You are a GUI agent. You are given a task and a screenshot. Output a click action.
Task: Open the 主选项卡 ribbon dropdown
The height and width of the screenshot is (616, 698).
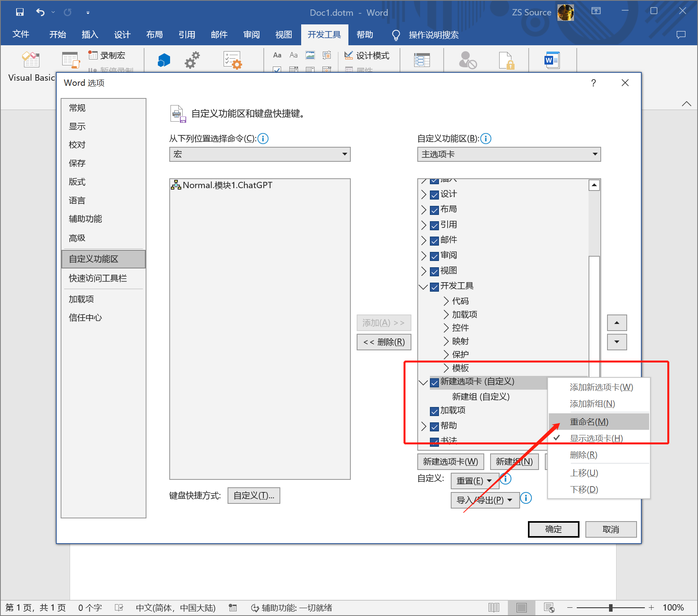509,154
